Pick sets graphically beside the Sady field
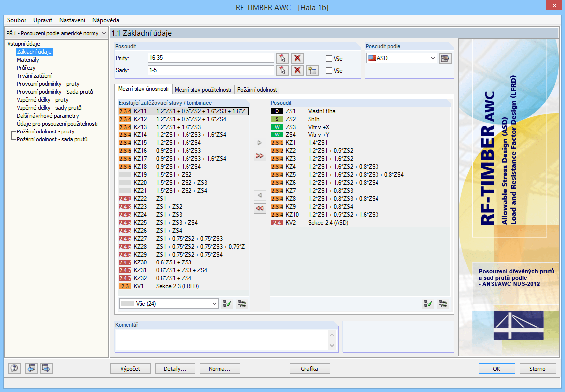The width and height of the screenshot is (565, 392). 282,70
